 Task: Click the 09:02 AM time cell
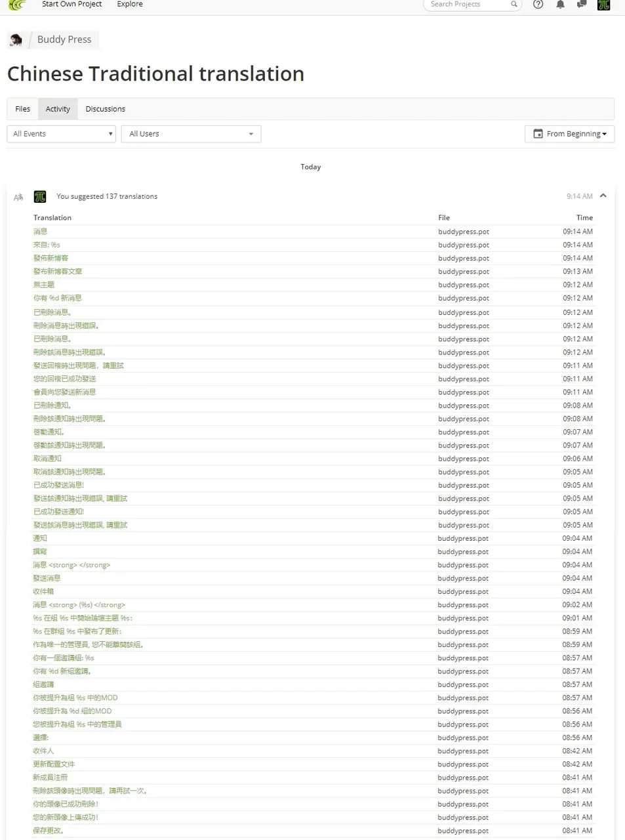578,604
